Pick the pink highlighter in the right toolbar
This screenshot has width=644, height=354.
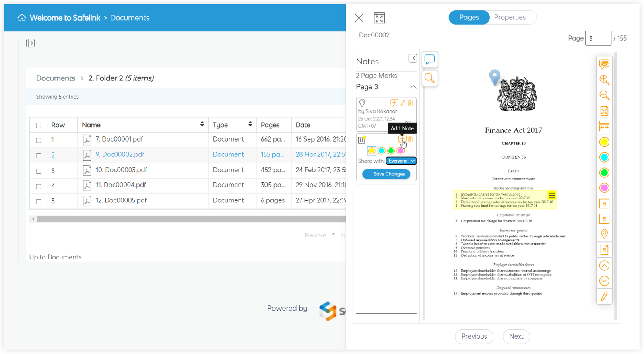604,188
